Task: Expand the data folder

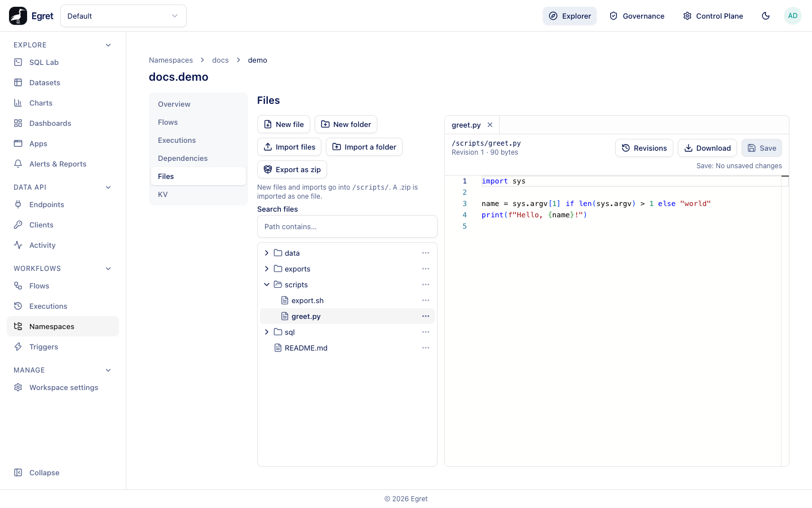Action: point(267,253)
